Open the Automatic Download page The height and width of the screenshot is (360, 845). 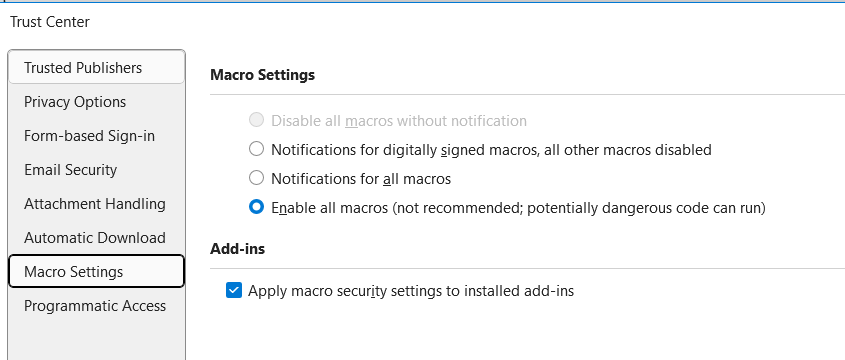[x=96, y=238]
